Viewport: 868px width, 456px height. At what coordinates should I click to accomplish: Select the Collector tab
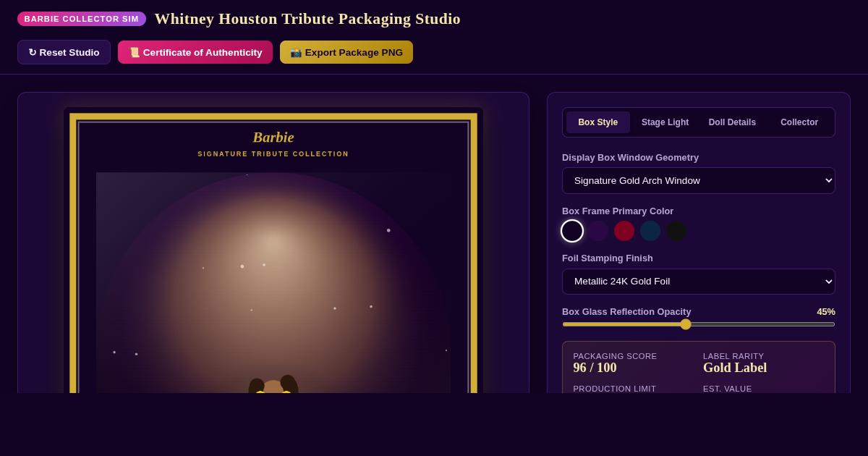click(799, 122)
